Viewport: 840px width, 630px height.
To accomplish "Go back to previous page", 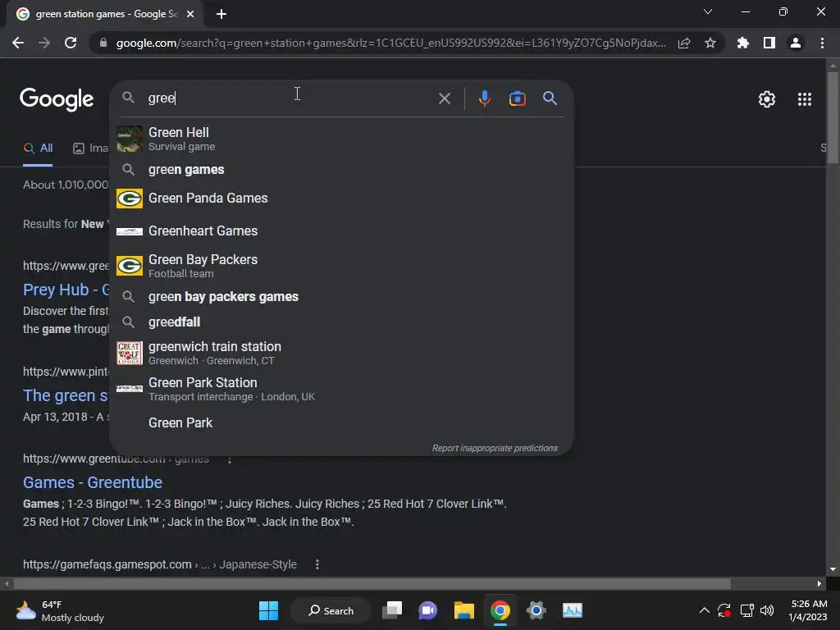I will point(18,43).
